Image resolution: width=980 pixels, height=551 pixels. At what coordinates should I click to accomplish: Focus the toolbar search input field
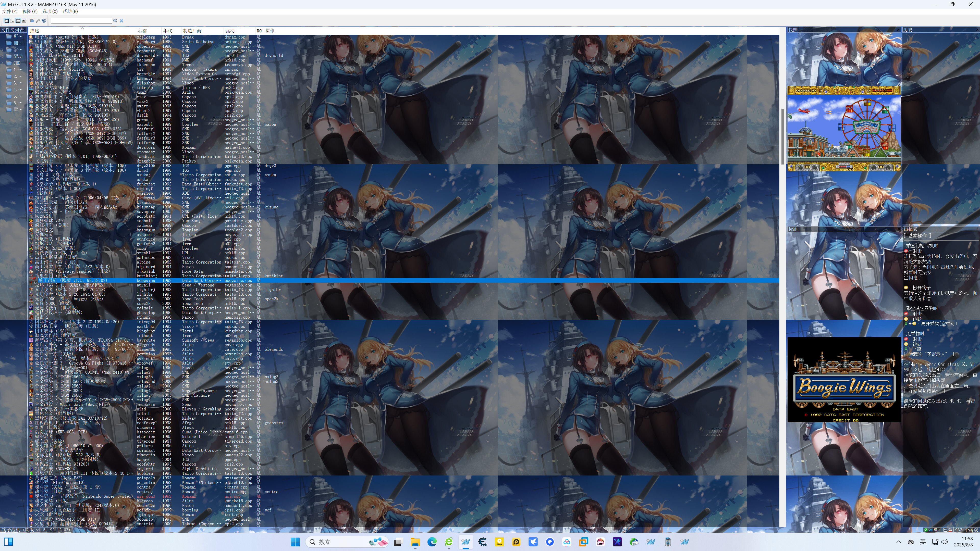pyautogui.click(x=81, y=20)
